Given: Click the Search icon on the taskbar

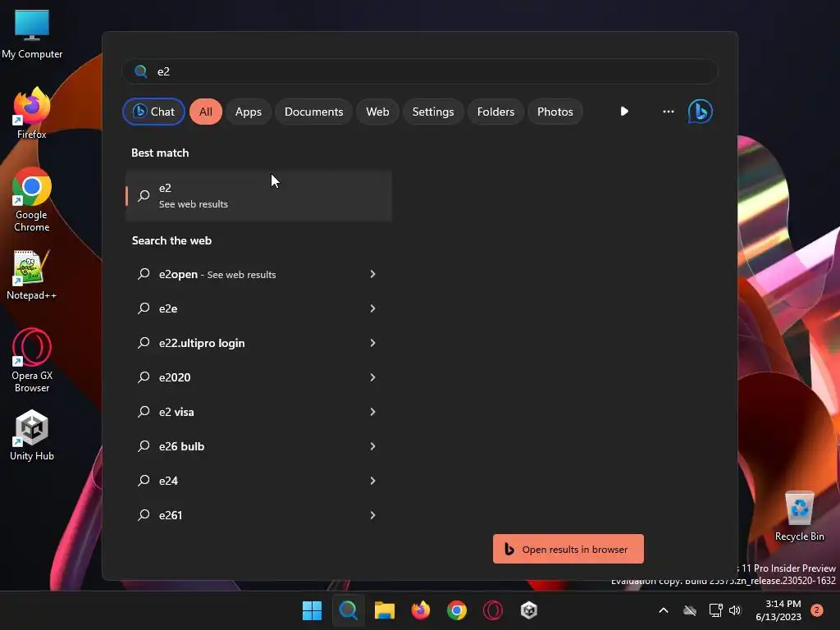Looking at the screenshot, I should (348, 610).
